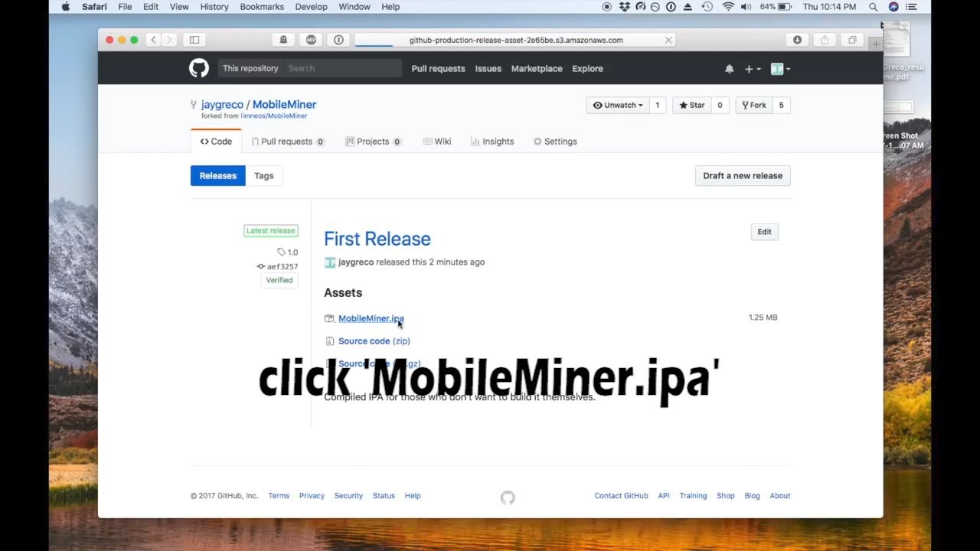
Task: Open the plus create-new dropdown
Action: [x=753, y=69]
